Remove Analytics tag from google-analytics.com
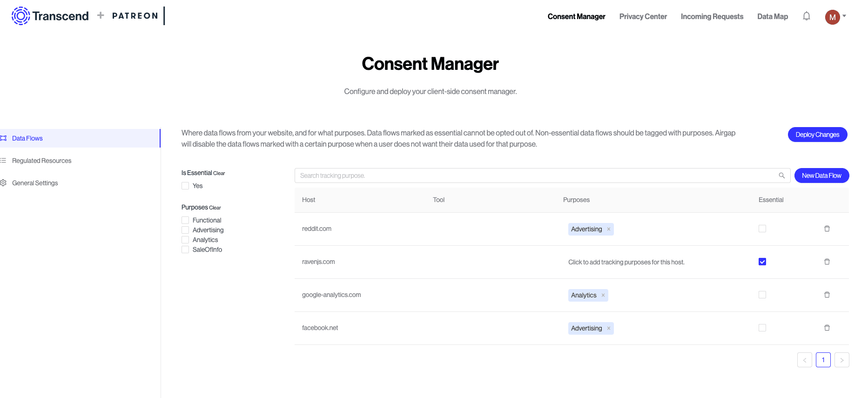Image resolution: width=868 pixels, height=398 pixels. tap(603, 295)
